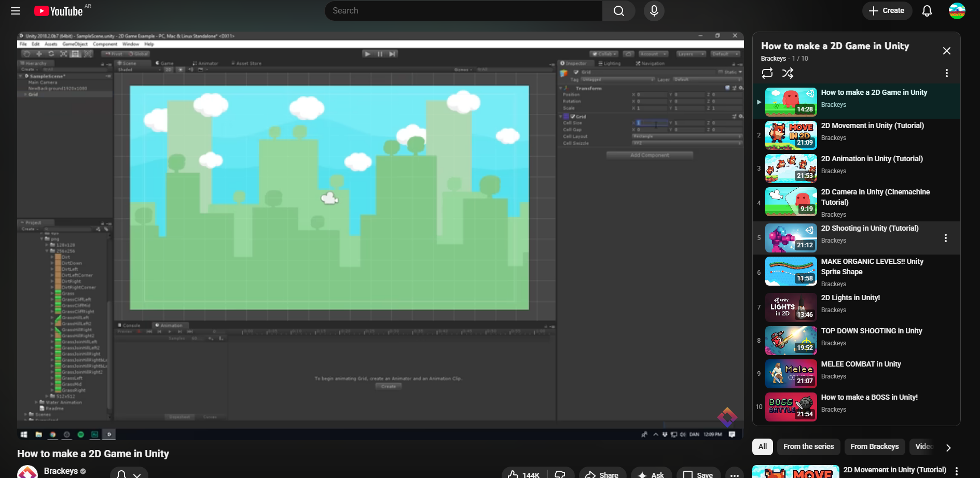The width and height of the screenshot is (980, 478).
Task: Close the playlist panel
Action: [946, 51]
